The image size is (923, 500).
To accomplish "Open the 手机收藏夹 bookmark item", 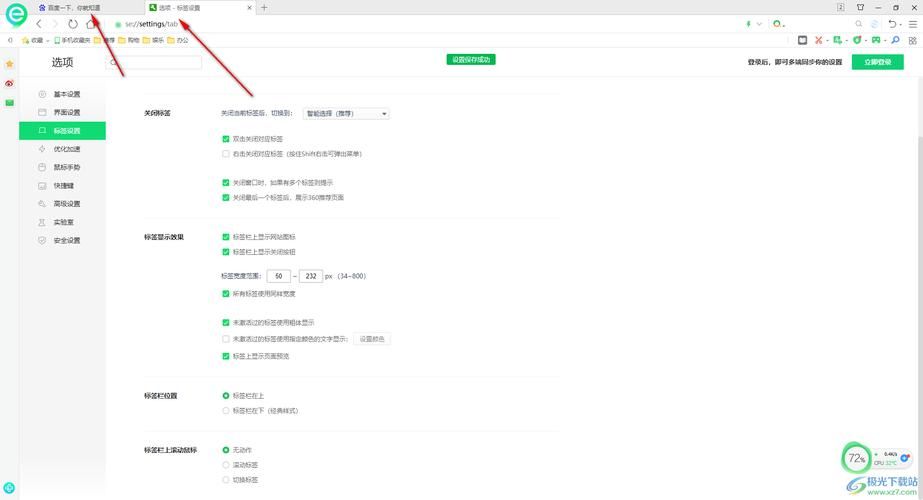I will 72,40.
